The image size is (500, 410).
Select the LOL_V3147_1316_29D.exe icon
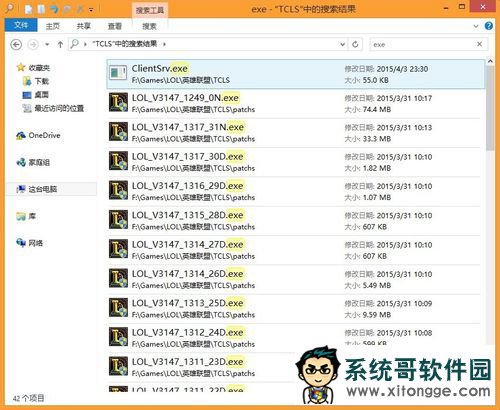[x=118, y=190]
